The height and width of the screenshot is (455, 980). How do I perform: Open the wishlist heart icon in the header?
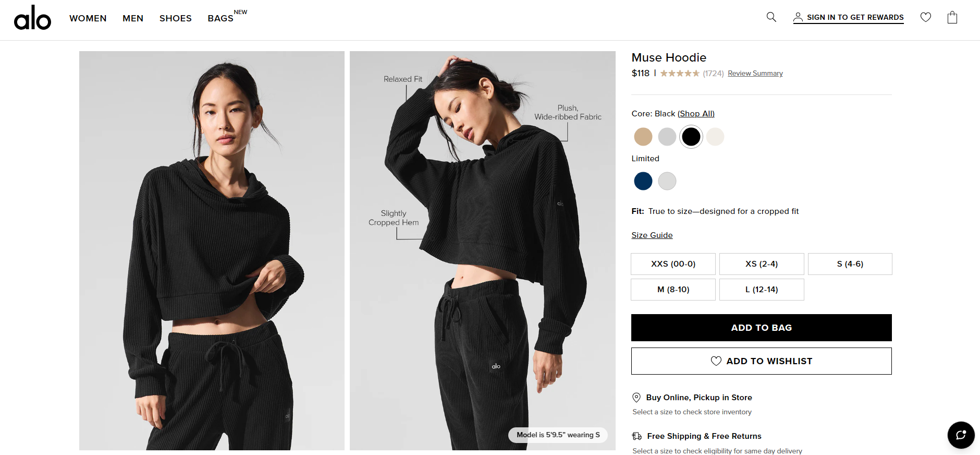(x=926, y=17)
